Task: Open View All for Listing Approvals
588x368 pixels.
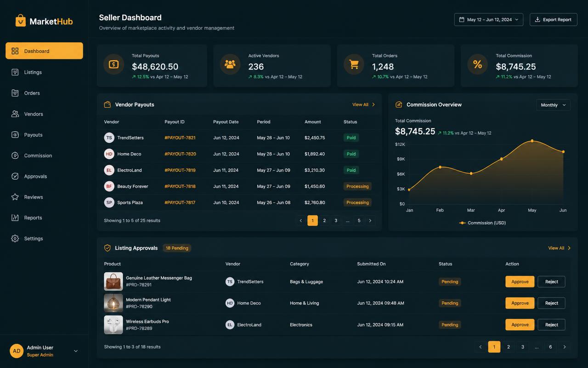Action: [x=560, y=248]
